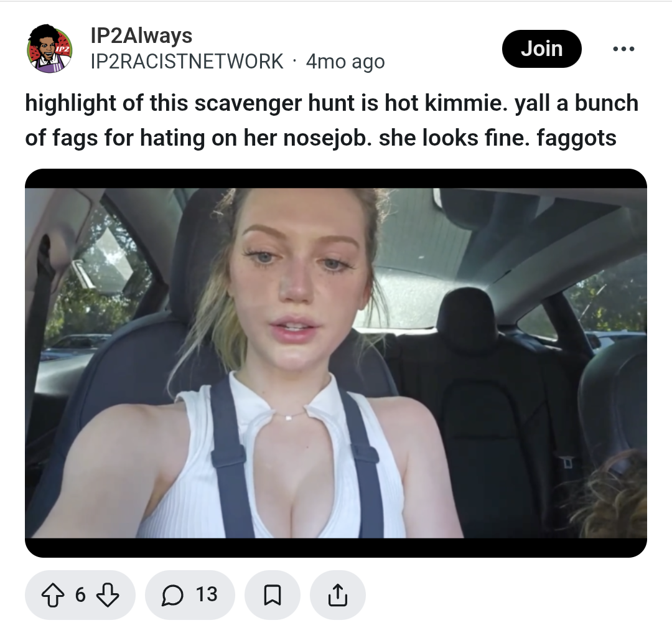The image size is (672, 638).
Task: Upvote the post with the up arrow
Action: 53,594
